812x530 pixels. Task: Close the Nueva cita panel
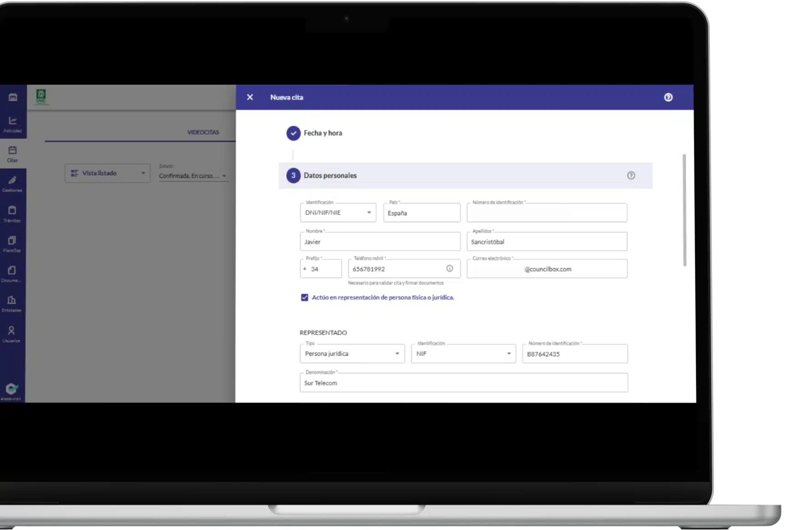(x=250, y=97)
